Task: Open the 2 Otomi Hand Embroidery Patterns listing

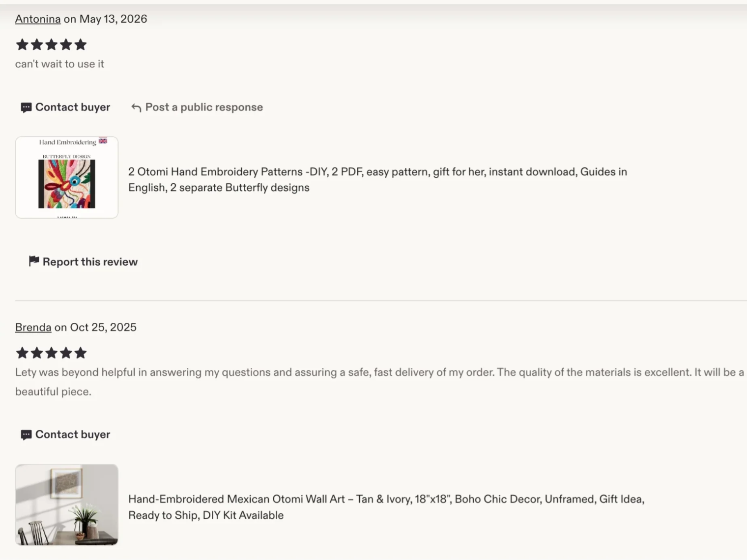Action: 377,180
